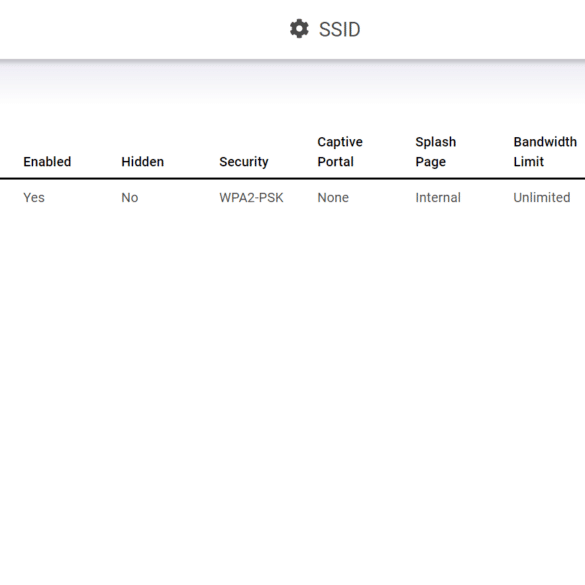Click the word Splash in the header
The width and height of the screenshot is (585, 585).
point(436,142)
